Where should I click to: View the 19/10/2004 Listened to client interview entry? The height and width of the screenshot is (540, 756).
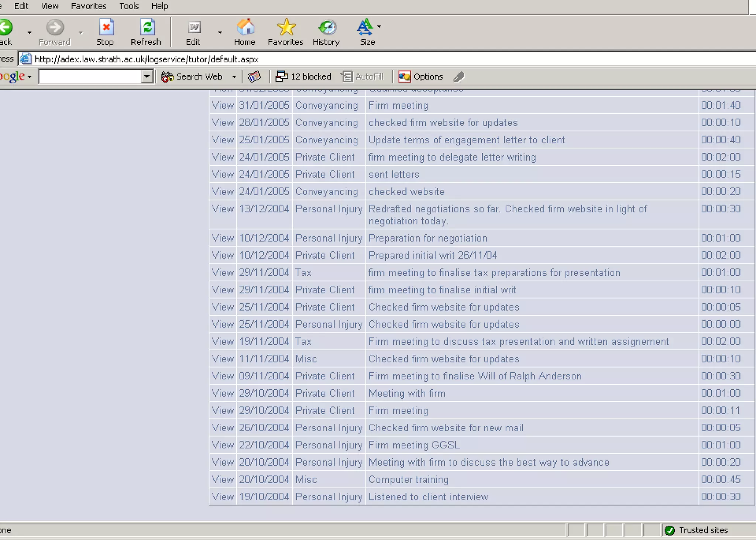223,497
